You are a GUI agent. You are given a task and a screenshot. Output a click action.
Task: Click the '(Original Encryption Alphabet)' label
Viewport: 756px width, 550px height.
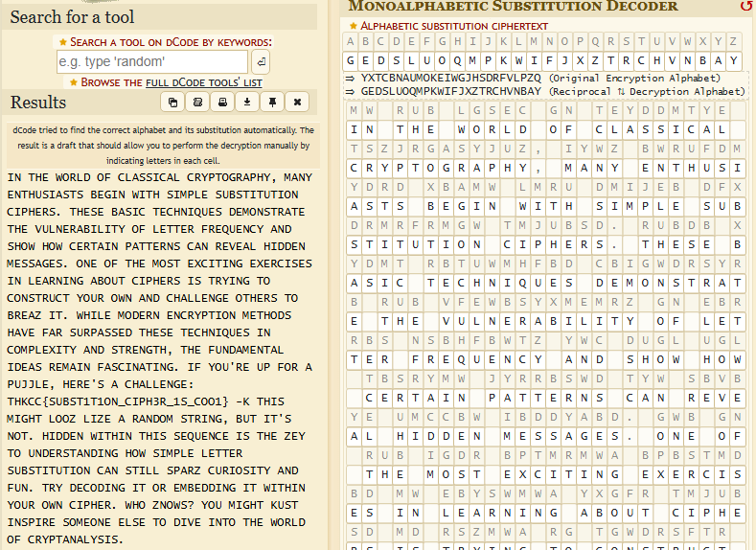(x=634, y=78)
